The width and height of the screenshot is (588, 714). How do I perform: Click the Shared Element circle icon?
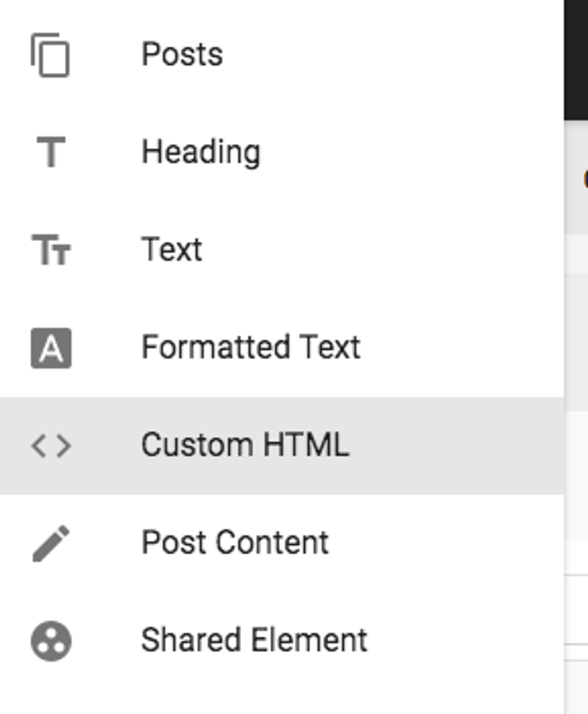tap(51, 641)
